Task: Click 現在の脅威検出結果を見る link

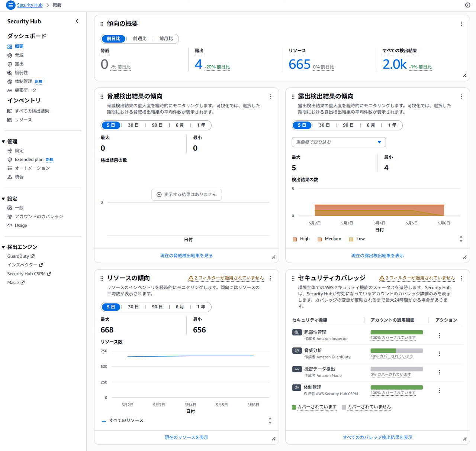Action: [x=186, y=256]
